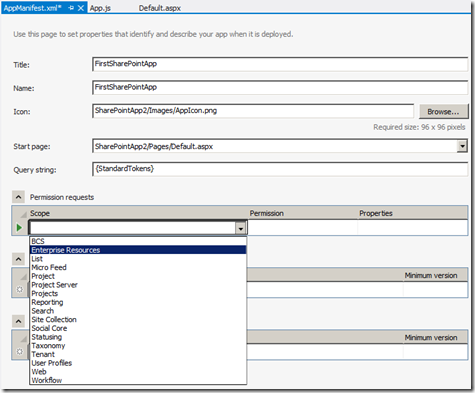This screenshot has width=475, height=393.
Task: Click the Title input field
Action: click(x=280, y=64)
